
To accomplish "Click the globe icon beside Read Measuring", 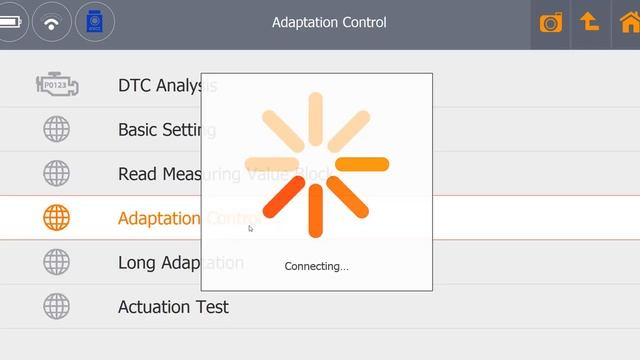I will pyautogui.click(x=56, y=173).
